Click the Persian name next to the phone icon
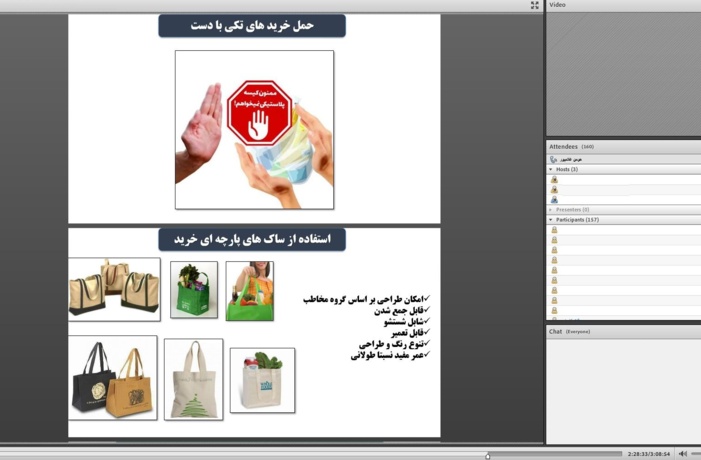The width and height of the screenshot is (701, 460). 571,160
